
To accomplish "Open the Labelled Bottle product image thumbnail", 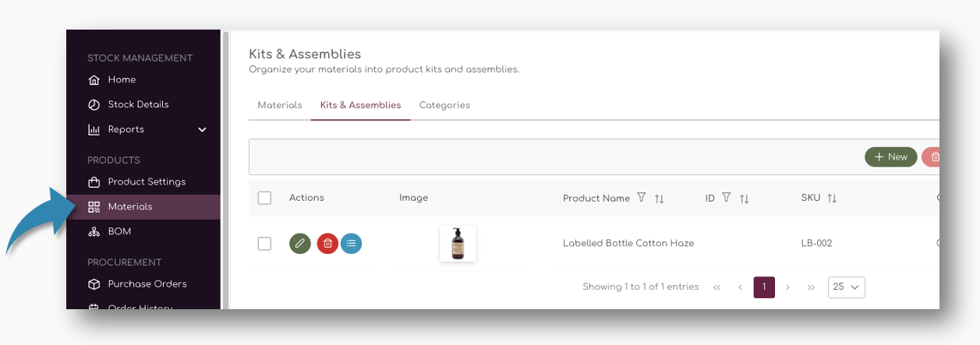I will (x=458, y=244).
